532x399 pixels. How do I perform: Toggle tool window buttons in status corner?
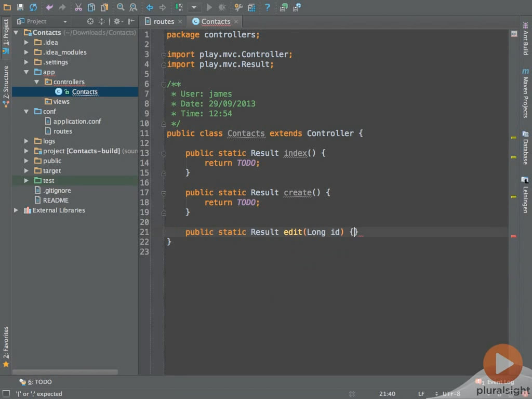[x=6, y=394]
